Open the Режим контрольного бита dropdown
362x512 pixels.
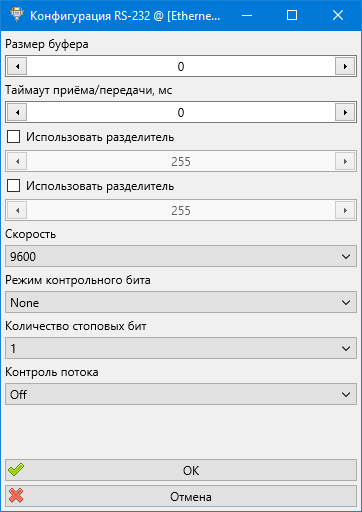[x=181, y=302]
